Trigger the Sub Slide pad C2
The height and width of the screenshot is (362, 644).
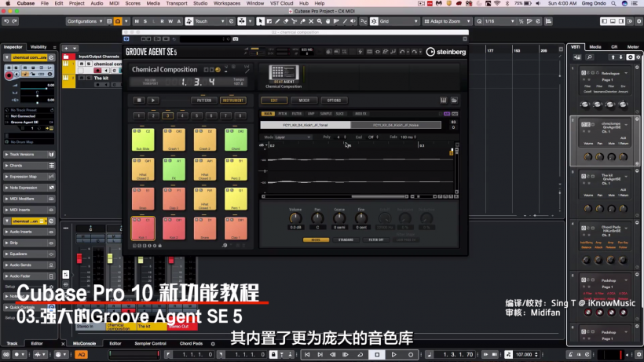click(143, 140)
